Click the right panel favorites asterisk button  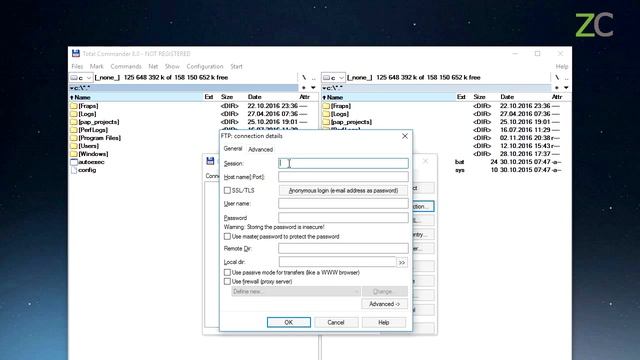pyautogui.click(x=556, y=88)
